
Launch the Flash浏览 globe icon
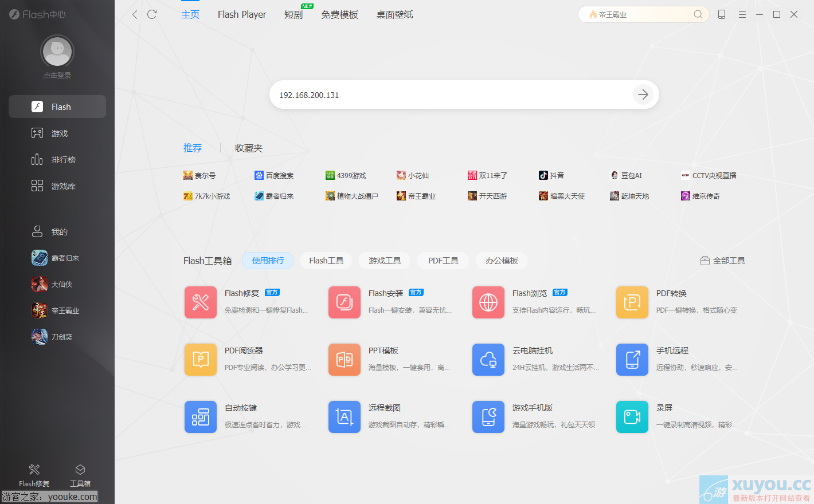coord(488,302)
